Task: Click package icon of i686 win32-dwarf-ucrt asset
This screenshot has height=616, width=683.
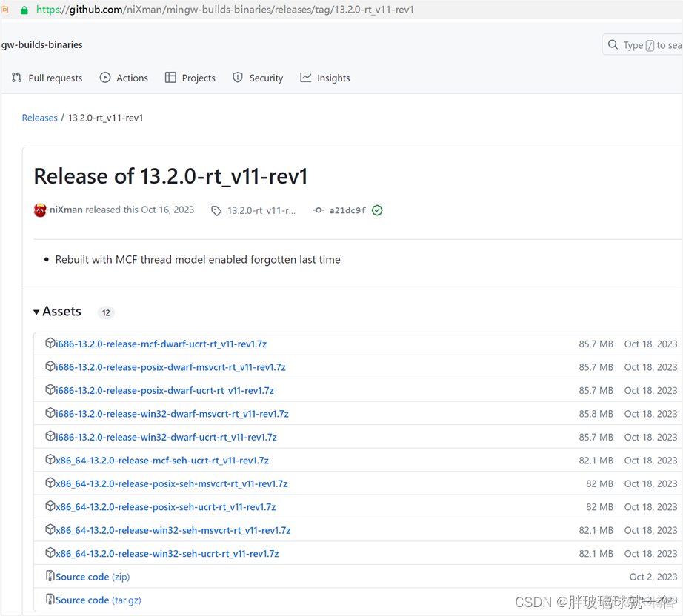Action: [x=50, y=436]
